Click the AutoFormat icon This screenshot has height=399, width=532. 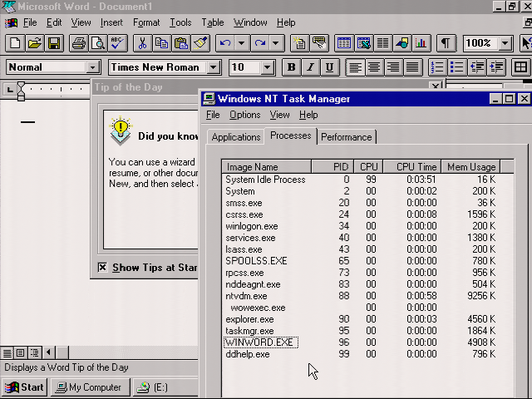coord(299,43)
